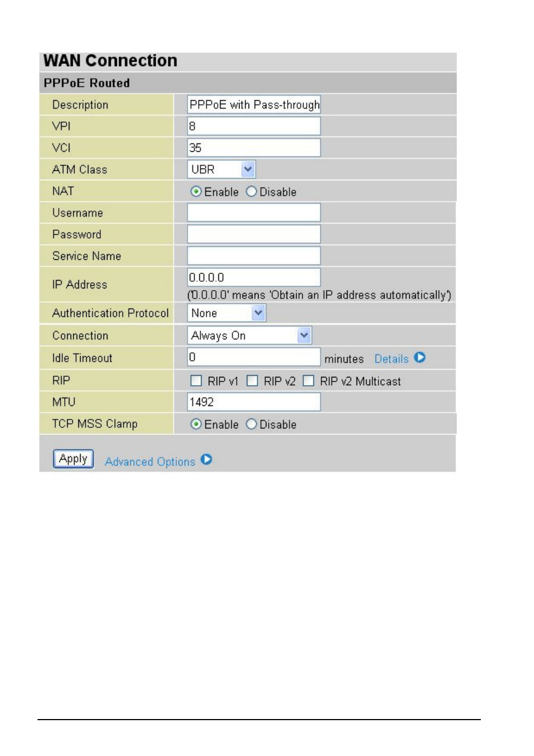Screen dimensions: 534x756
Task: Click the Description input field
Action: coord(254,105)
